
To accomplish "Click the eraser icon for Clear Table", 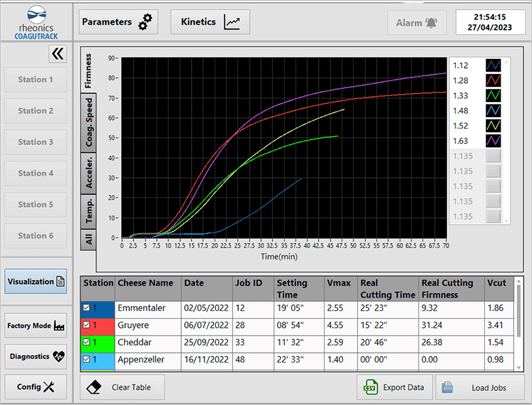I will click(x=94, y=387).
